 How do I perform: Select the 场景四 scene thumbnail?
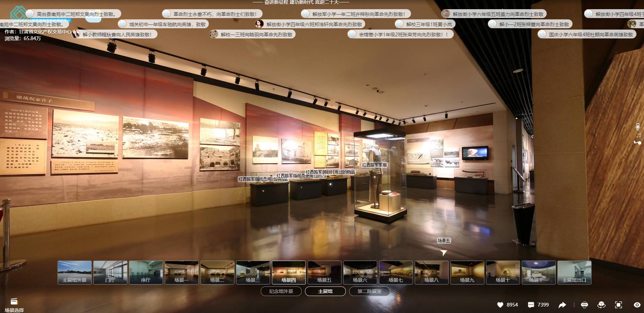289,272
